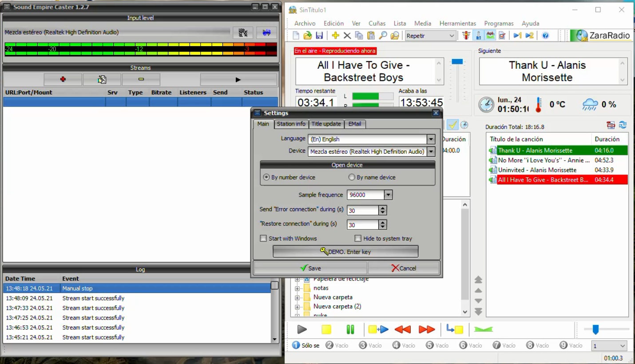This screenshot has width=635, height=364.
Task: Open the Cuñas menu in ZaraRadio
Action: point(377,24)
